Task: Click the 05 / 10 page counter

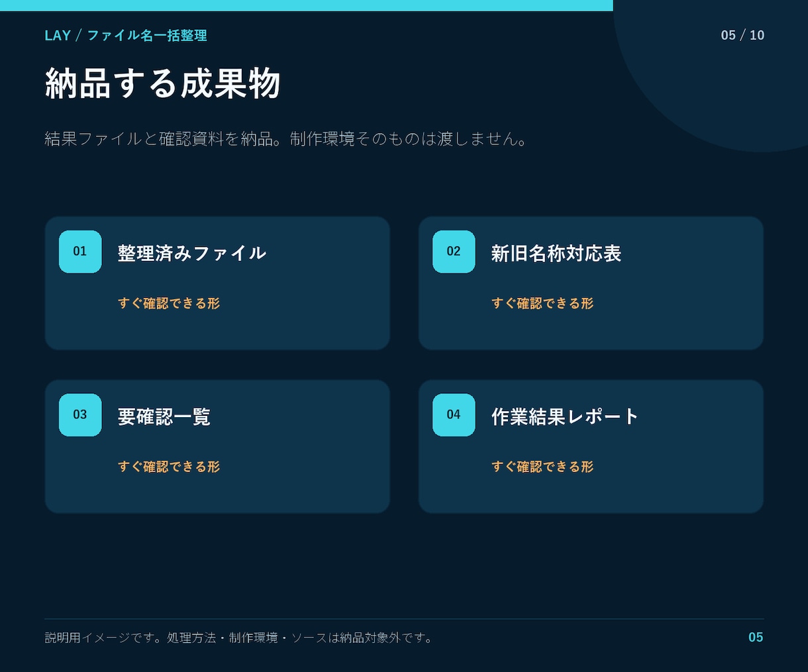Action: pyautogui.click(x=742, y=35)
